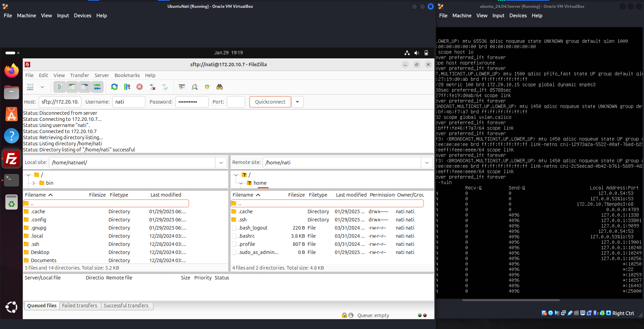Image resolution: width=644 pixels, height=329 pixels.
Task: Click the Port input field
Action: [236, 102]
